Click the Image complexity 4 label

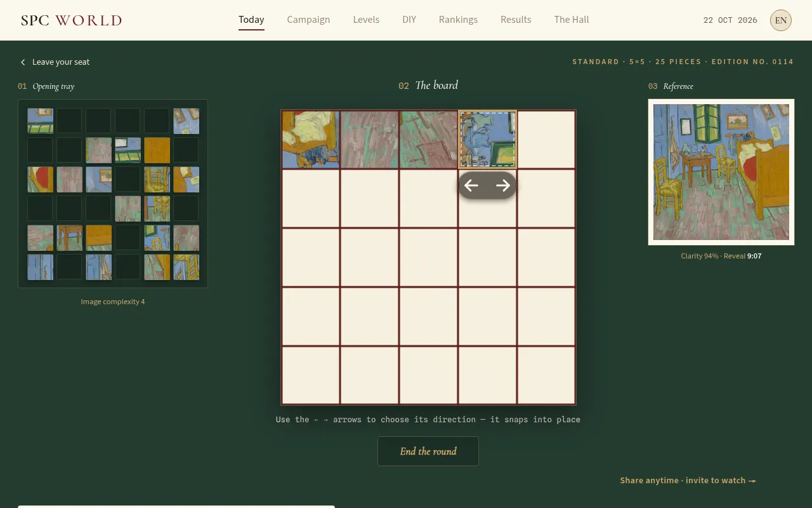pyautogui.click(x=113, y=302)
